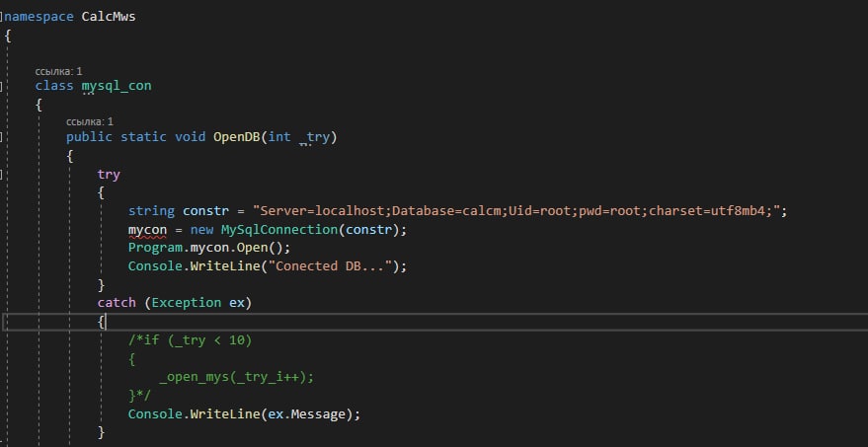Click the 'catch' keyword

[117, 303]
